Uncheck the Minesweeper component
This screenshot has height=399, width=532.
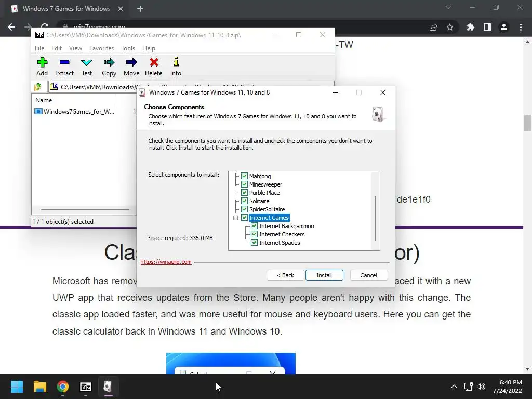[x=244, y=184]
